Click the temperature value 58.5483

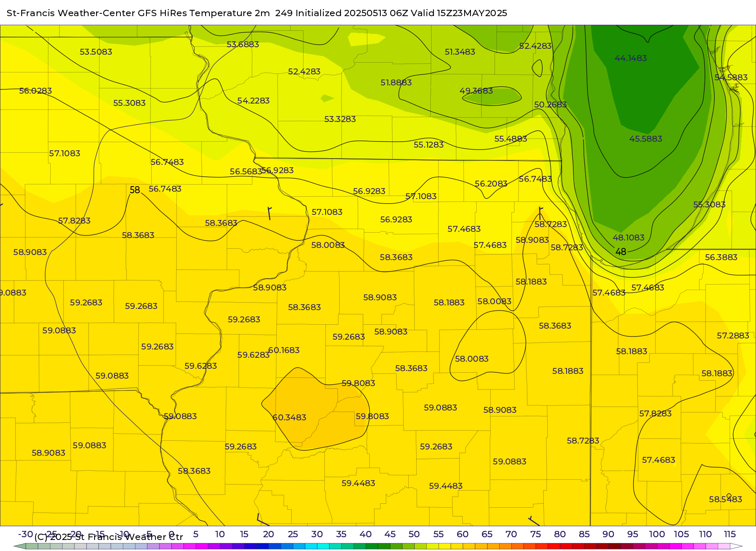pos(725,499)
